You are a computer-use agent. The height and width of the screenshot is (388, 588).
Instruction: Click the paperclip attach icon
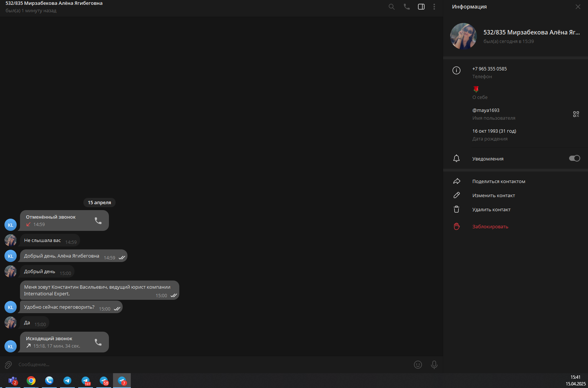point(8,365)
